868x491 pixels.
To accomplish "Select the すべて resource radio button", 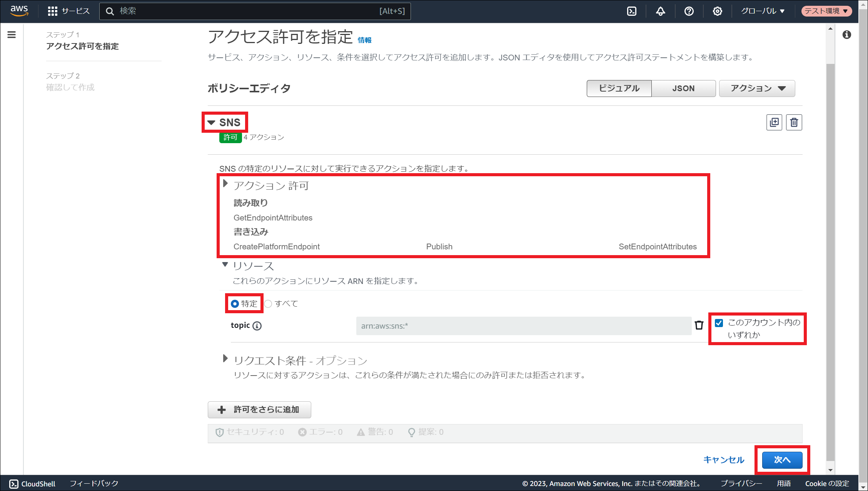I will 268,304.
